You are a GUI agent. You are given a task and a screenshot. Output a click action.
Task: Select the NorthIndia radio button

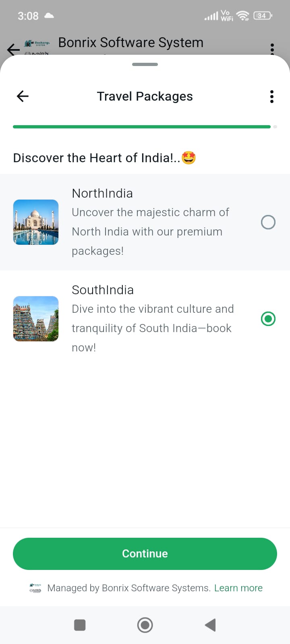tap(268, 222)
